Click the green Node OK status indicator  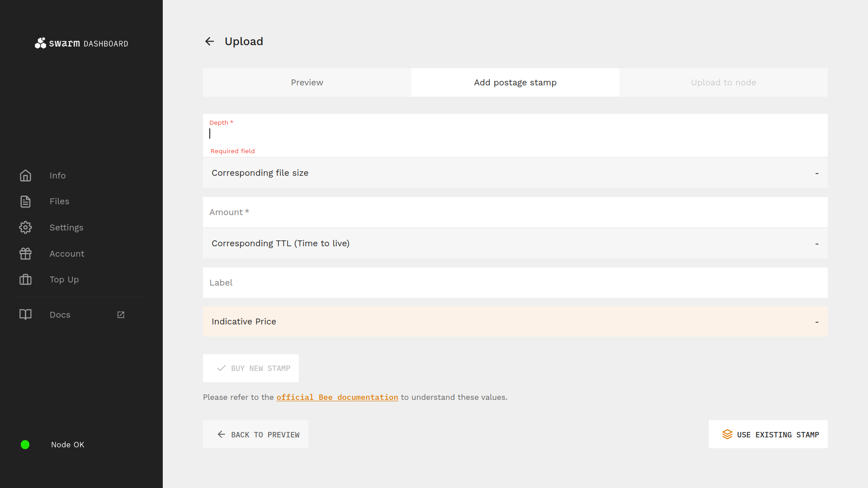[26, 445]
